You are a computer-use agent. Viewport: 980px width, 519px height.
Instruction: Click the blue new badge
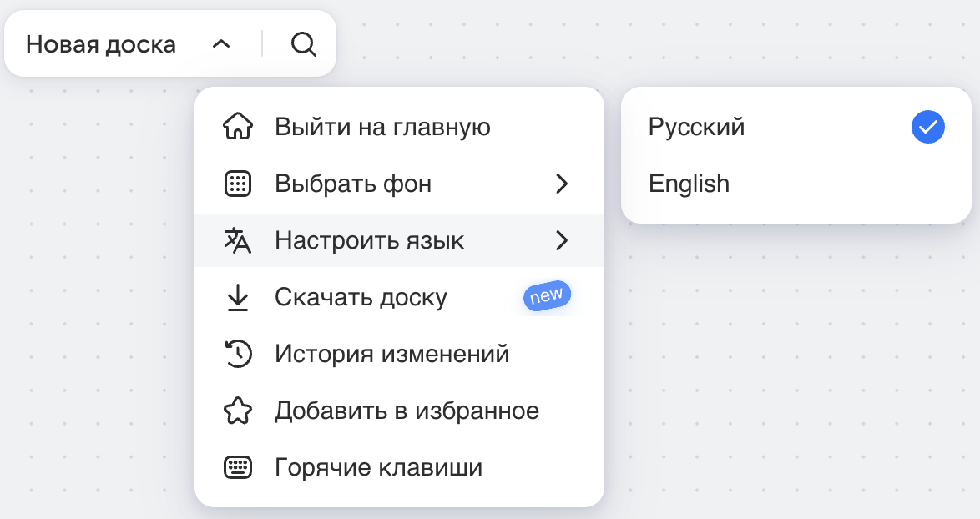point(547,296)
